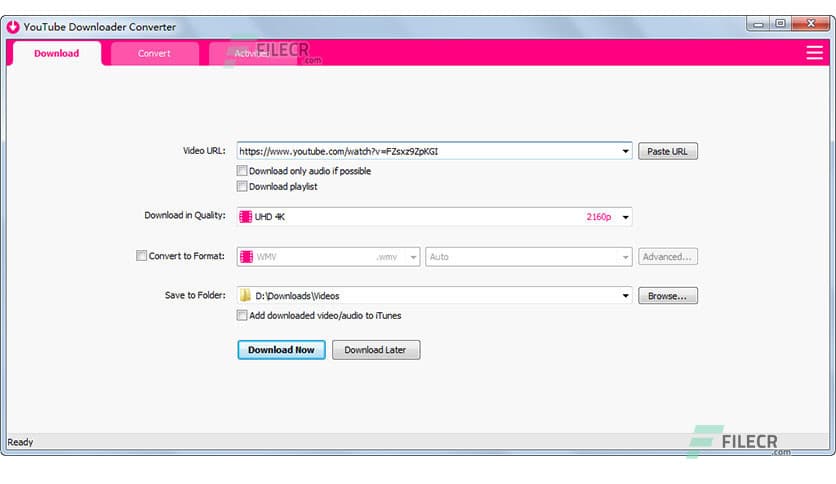Start download with Download Now
This screenshot has height=484, width=836.
(282, 350)
